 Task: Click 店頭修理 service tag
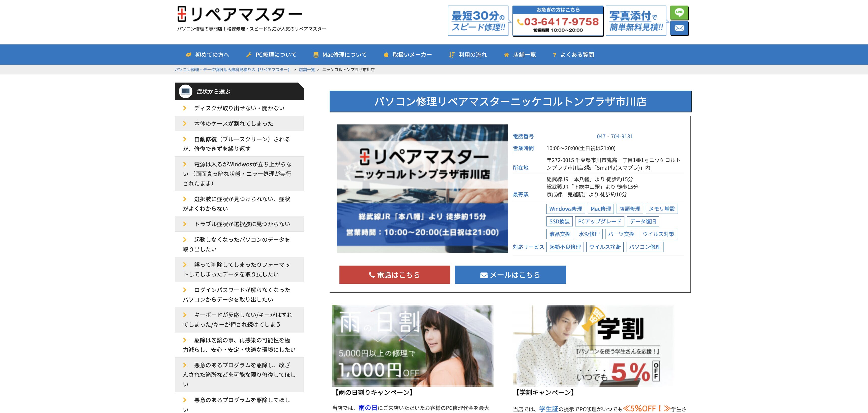630,209
